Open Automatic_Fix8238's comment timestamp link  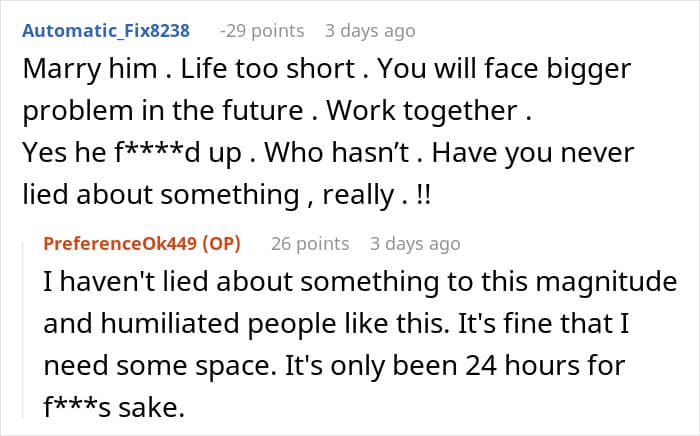click(369, 31)
